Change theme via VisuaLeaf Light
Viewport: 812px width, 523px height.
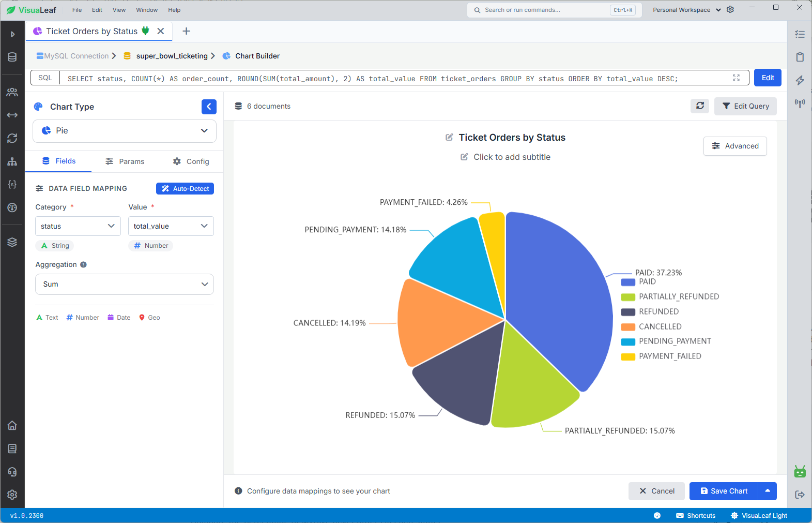[759, 516]
